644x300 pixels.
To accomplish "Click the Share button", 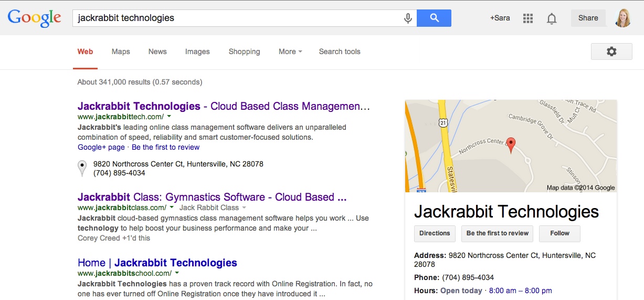I will click(x=588, y=18).
